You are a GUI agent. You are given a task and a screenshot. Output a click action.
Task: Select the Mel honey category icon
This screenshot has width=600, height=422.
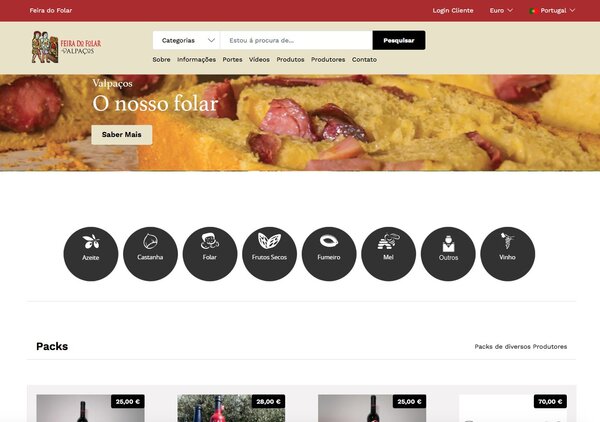pos(388,254)
